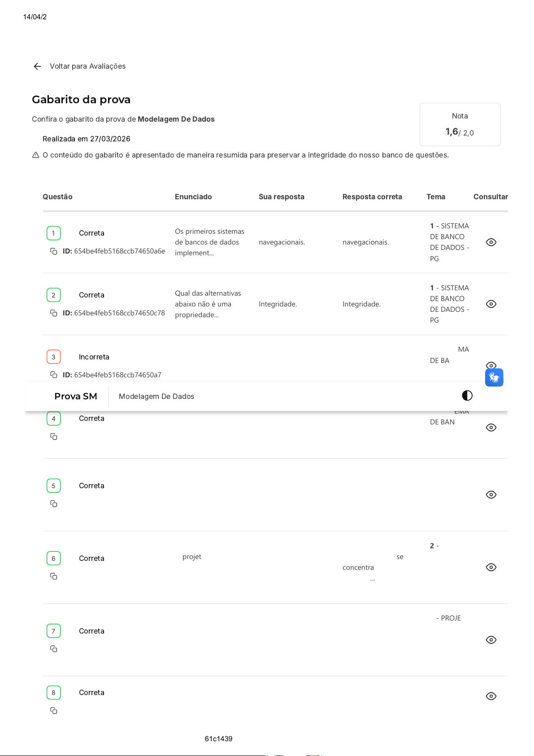Click copy icon under question 6
The width and height of the screenshot is (534, 756).
point(54,577)
